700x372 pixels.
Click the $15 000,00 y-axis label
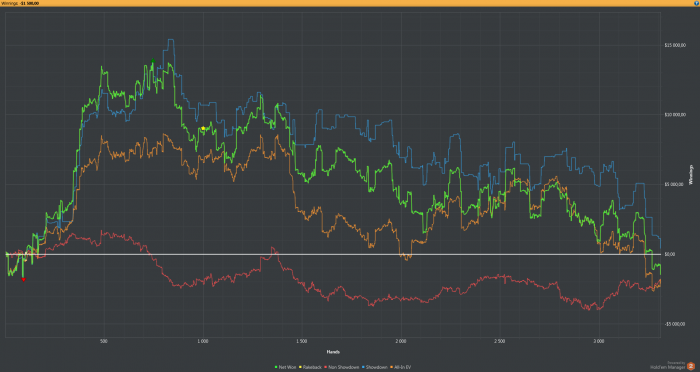click(x=675, y=45)
